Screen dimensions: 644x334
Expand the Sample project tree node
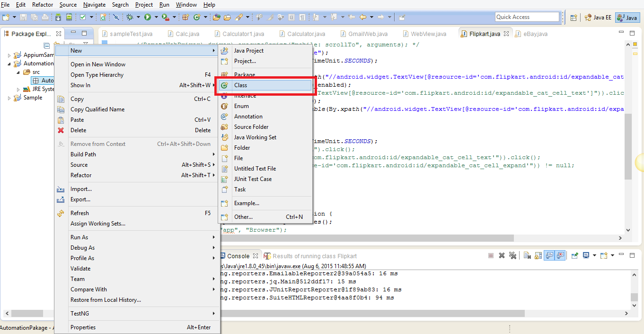pyautogui.click(x=9, y=98)
